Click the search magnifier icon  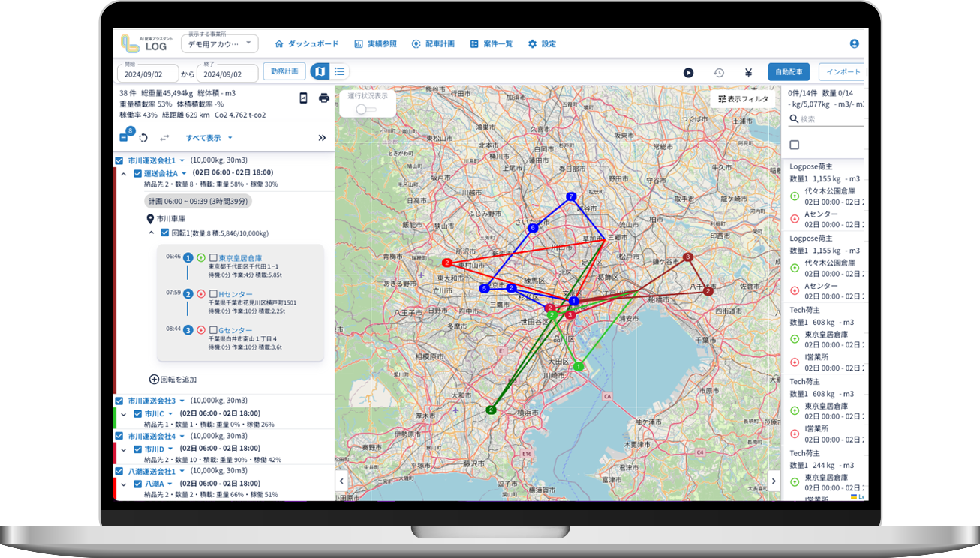[x=794, y=119]
